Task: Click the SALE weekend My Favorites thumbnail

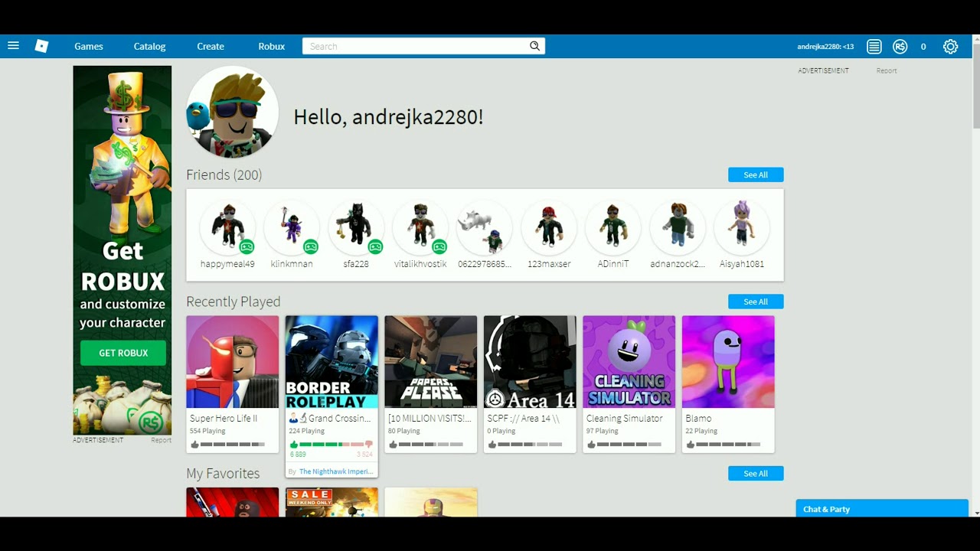Action: 332,502
